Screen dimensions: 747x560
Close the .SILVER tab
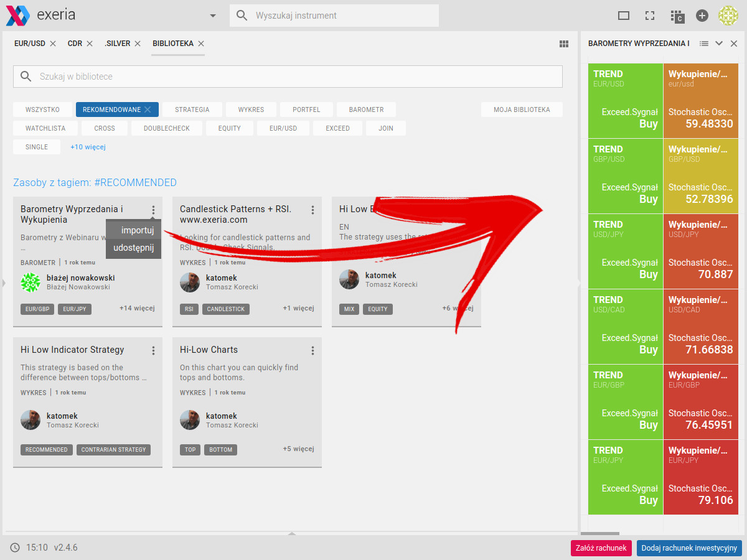click(x=138, y=44)
